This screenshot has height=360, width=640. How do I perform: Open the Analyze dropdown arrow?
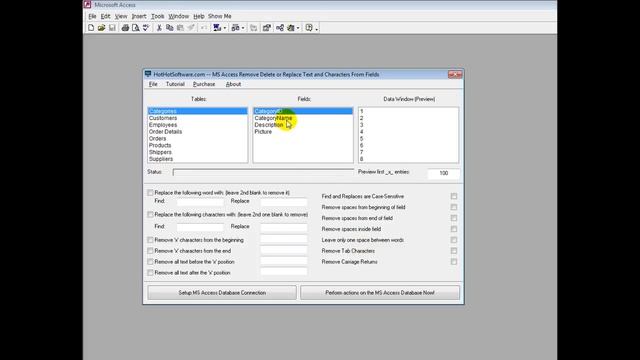pos(243,28)
